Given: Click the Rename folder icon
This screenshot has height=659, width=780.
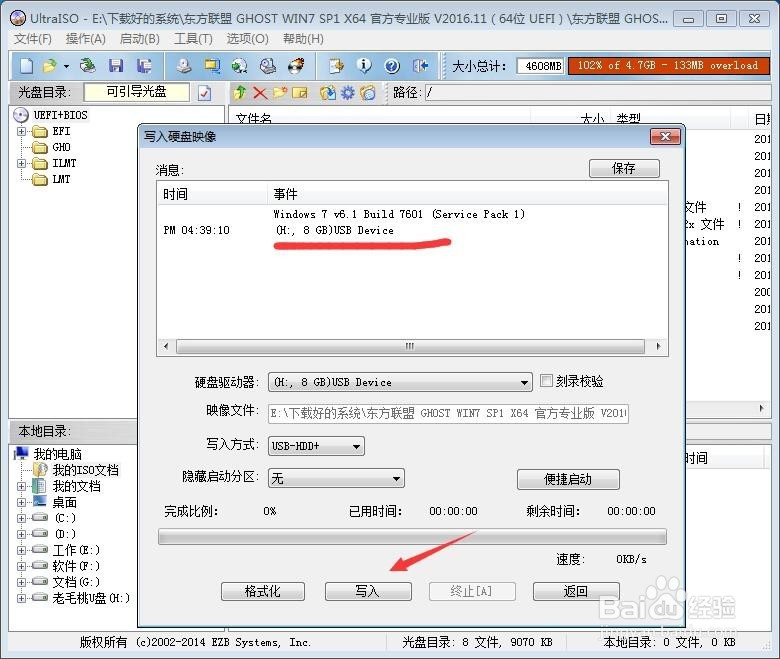Looking at the screenshot, I should (300, 93).
